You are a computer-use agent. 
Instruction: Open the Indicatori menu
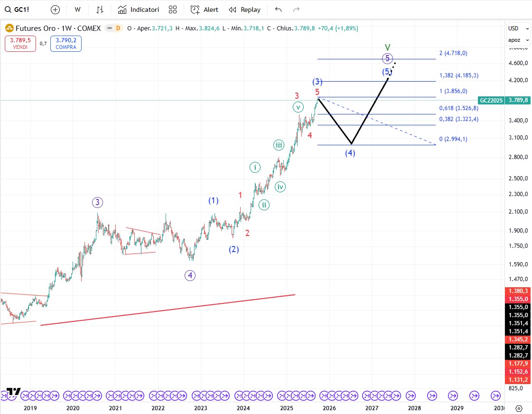(139, 9)
